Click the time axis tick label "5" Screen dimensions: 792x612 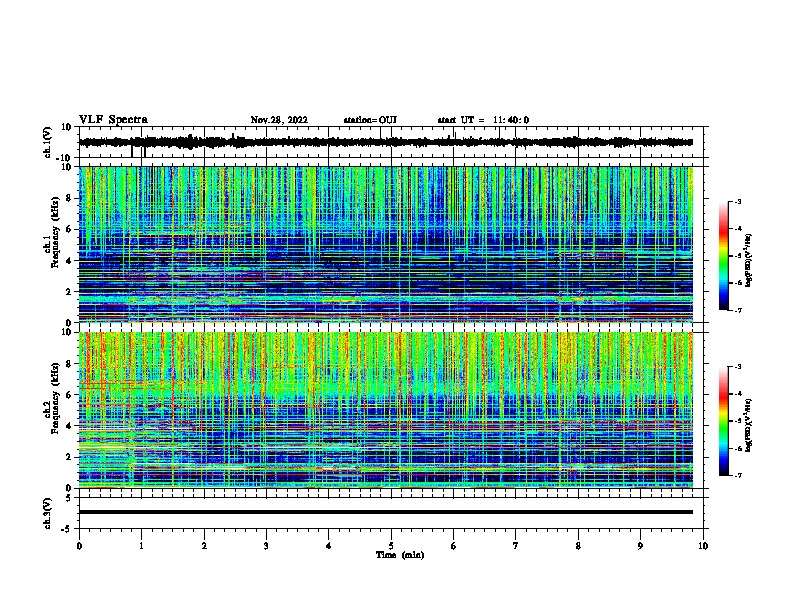click(391, 546)
